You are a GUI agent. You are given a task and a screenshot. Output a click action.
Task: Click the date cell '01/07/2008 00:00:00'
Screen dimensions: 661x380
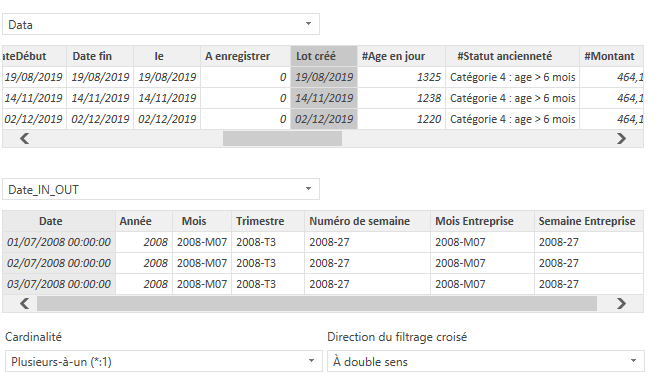coord(59,242)
